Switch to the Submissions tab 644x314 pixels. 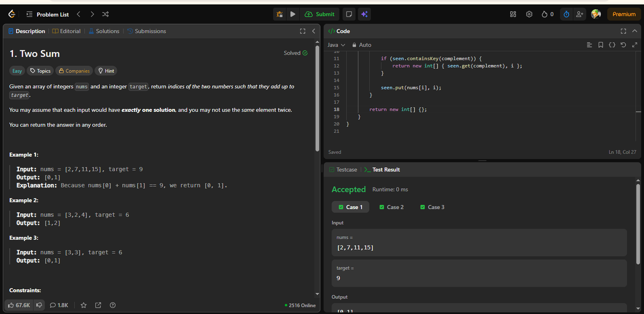click(x=146, y=31)
